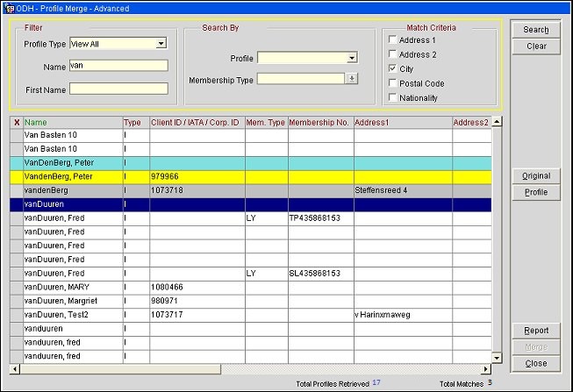Select the yellow VandenBerg, Peter row

(72, 176)
